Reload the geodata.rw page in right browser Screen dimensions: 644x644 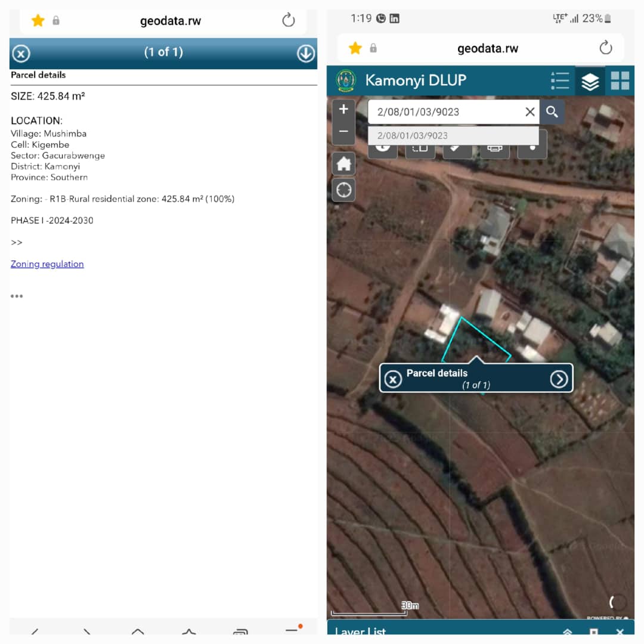605,48
